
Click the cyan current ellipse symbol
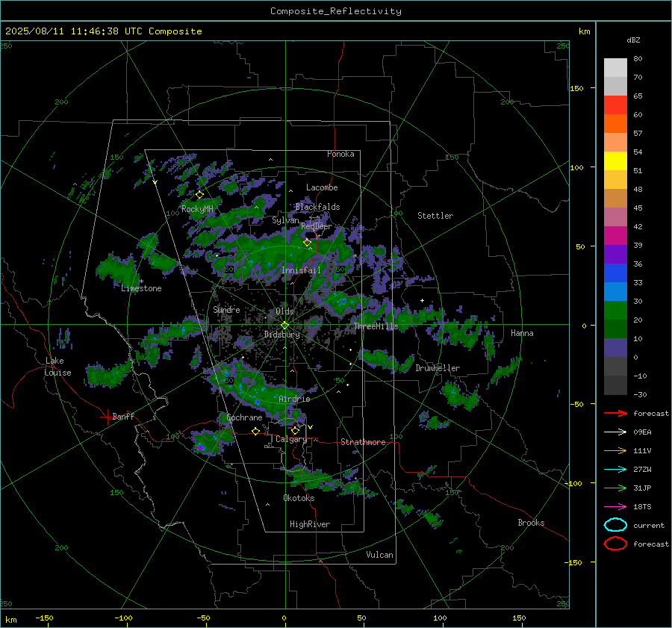point(615,525)
